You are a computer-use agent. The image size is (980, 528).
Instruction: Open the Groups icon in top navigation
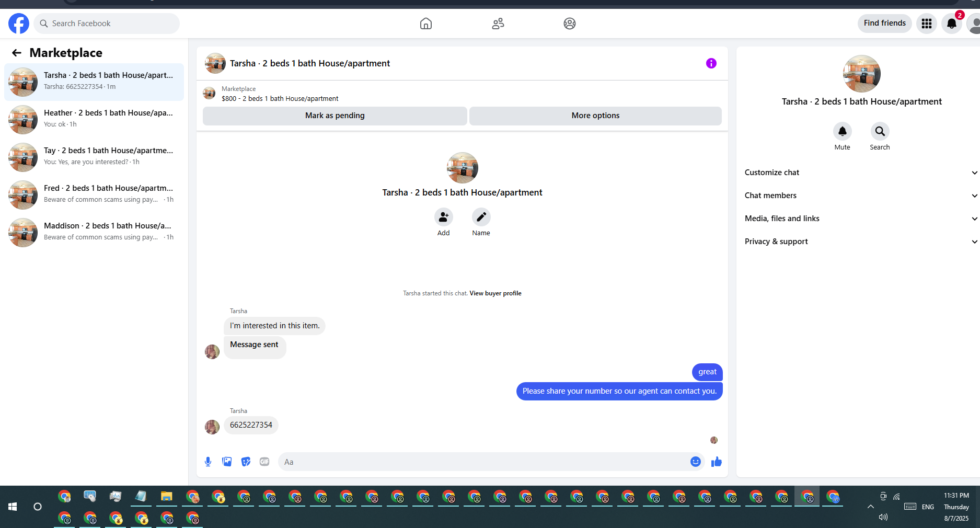(x=570, y=24)
